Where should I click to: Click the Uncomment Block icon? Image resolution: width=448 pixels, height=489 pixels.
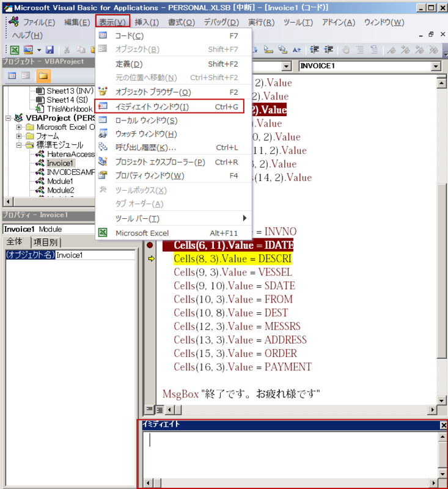[x=374, y=50]
